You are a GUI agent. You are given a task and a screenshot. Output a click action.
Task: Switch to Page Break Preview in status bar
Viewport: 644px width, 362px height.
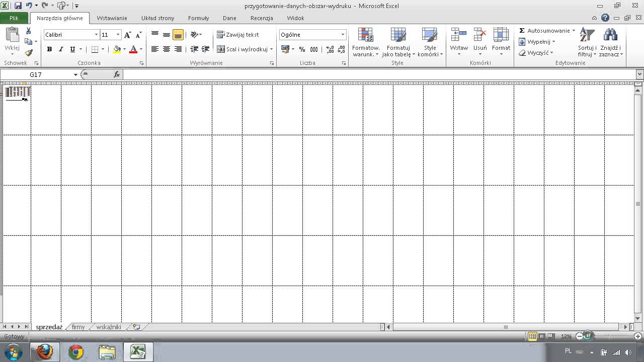pyautogui.click(x=551, y=336)
